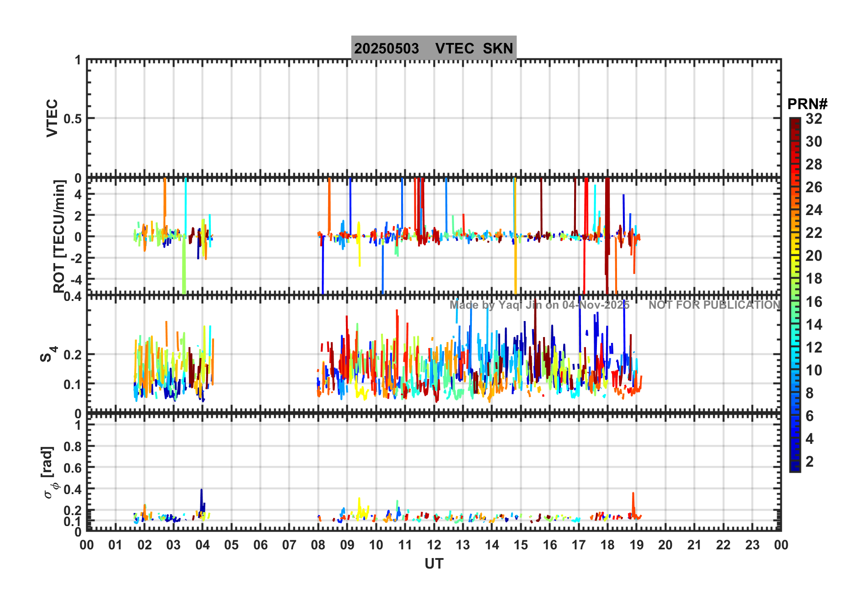Select PRN colorbar label "10"
This screenshot has width=868, height=590.
[x=814, y=370]
